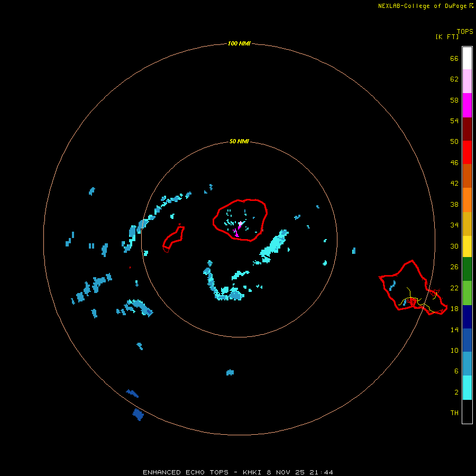Click the 50 NMI range ring label
The width and height of the screenshot is (476, 476).
[239, 141]
